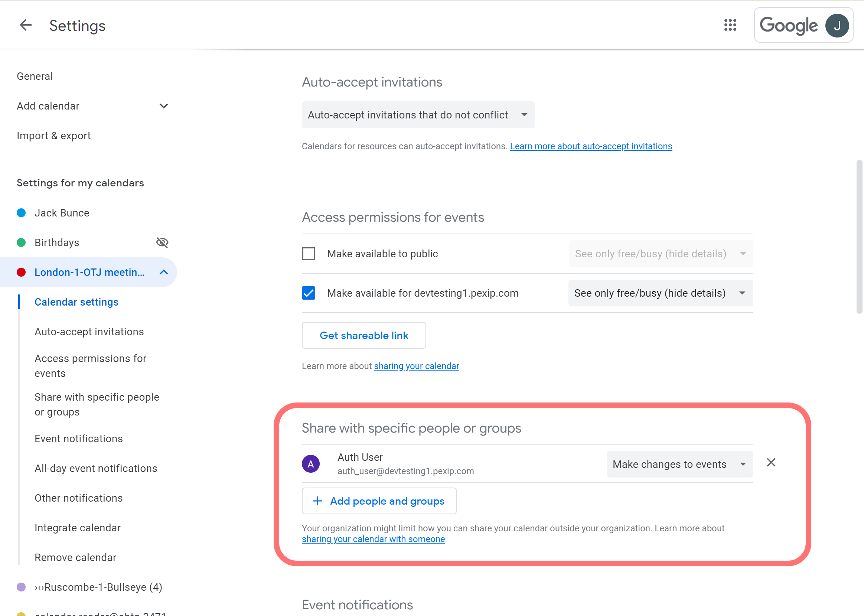864x616 pixels.
Task: Click the plus icon in Add people and groups
Action: [x=317, y=501]
